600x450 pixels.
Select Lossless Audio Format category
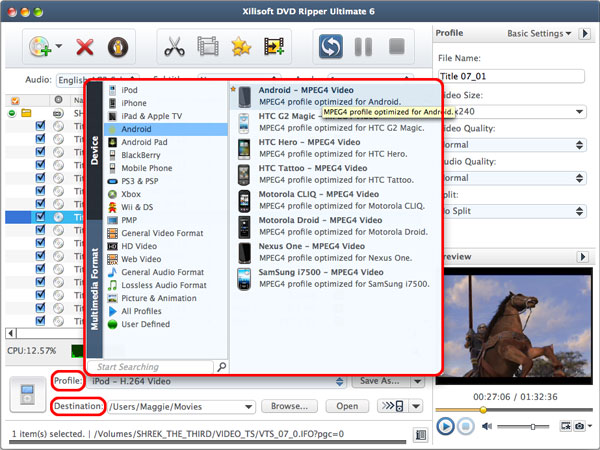point(166,285)
